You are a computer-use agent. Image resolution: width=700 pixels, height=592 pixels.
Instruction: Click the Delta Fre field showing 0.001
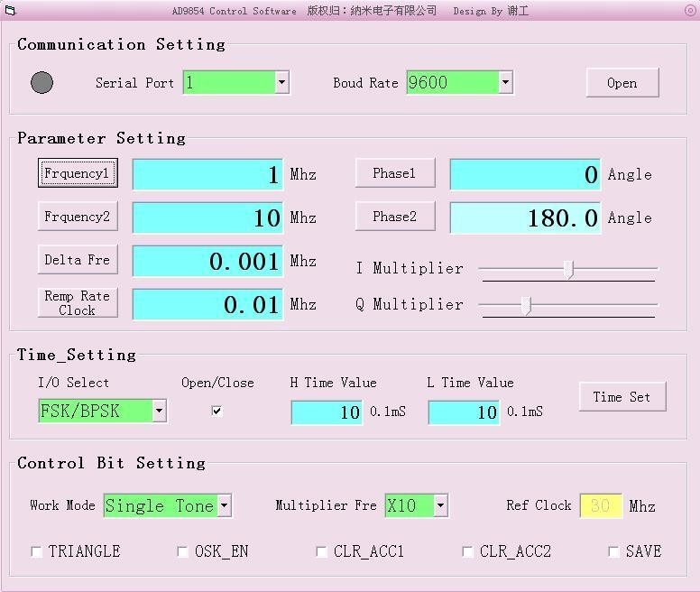(207, 261)
